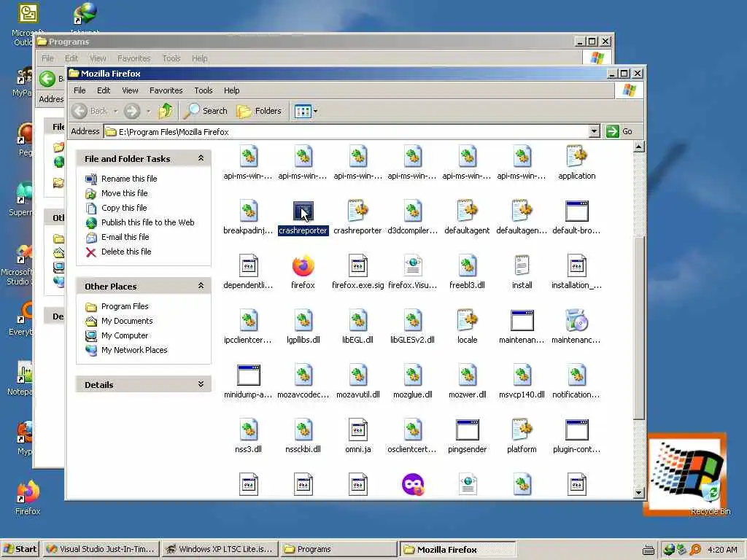Click the Go button beside address bar
747x560 pixels.
620,131
